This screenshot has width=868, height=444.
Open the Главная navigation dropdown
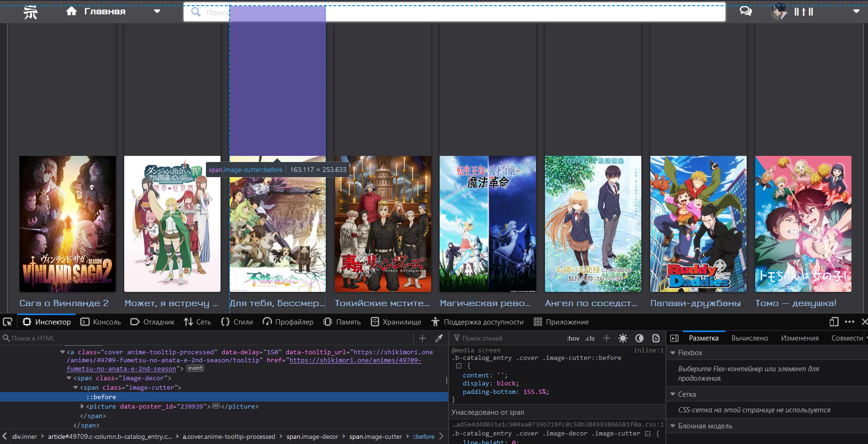[157, 11]
